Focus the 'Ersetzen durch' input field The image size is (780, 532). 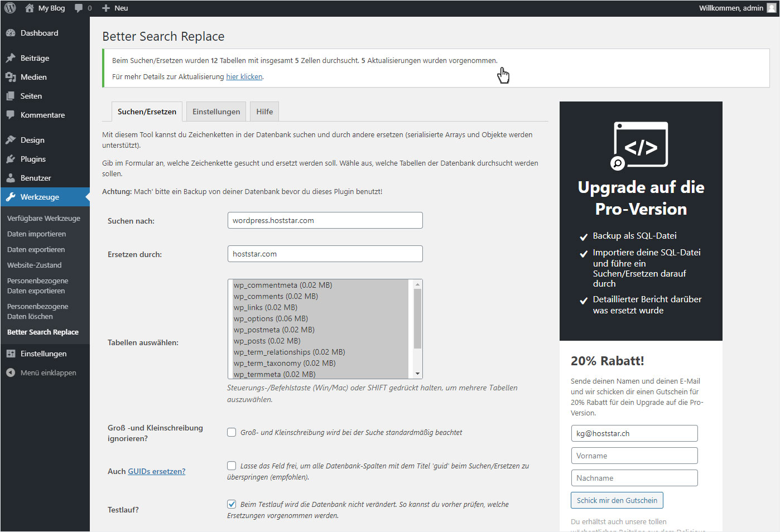coord(325,254)
